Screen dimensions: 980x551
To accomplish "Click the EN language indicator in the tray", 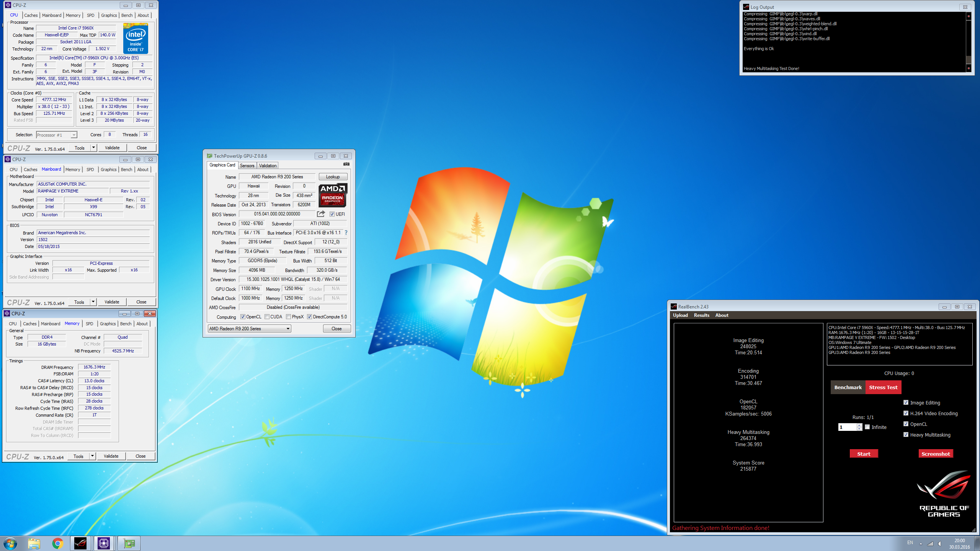I will click(910, 543).
